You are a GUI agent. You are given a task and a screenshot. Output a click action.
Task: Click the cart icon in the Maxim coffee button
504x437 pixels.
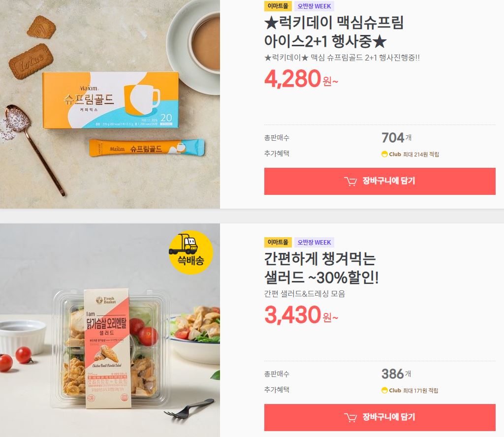pyautogui.click(x=350, y=182)
